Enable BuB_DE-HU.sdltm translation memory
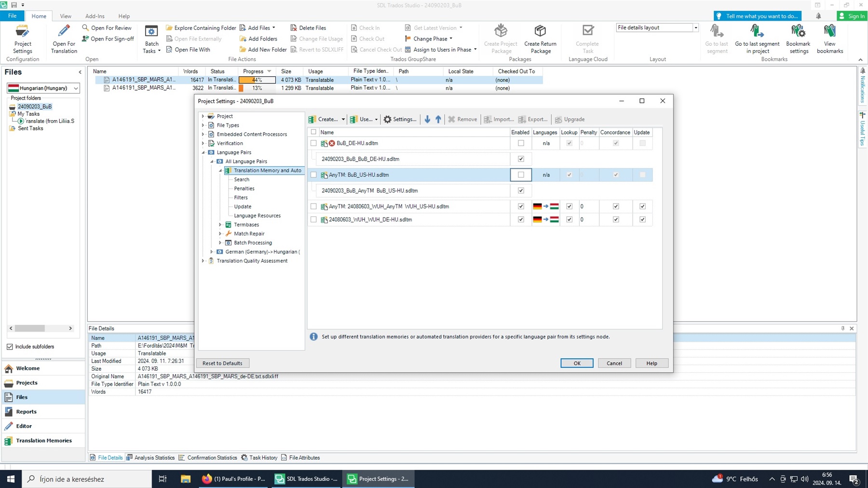Screen dimensions: 868x488 tap(521, 143)
